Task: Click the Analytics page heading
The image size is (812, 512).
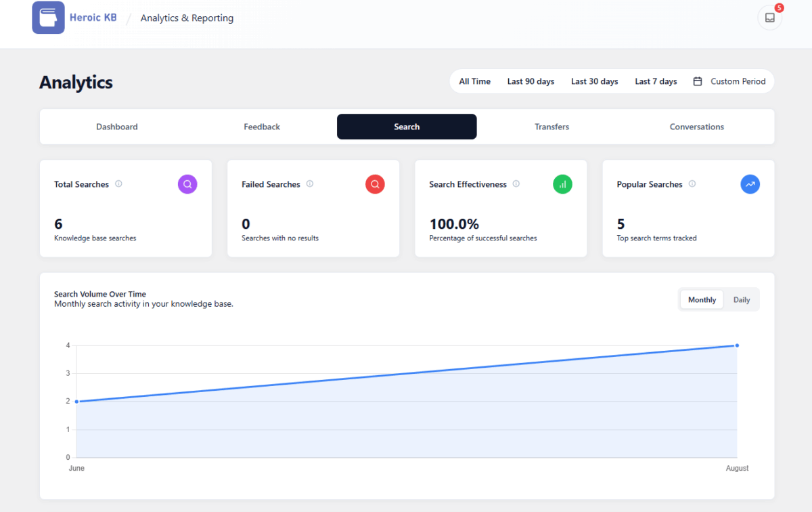Action: point(76,83)
